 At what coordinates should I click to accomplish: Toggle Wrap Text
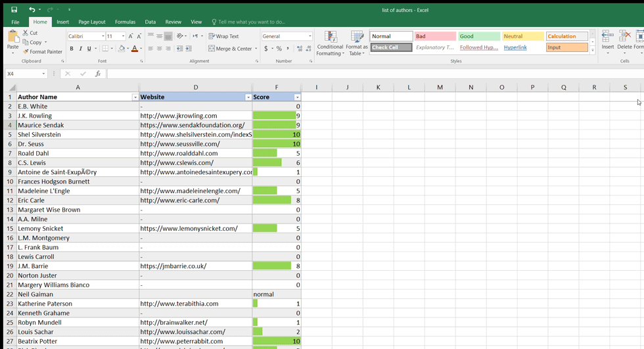[223, 36]
